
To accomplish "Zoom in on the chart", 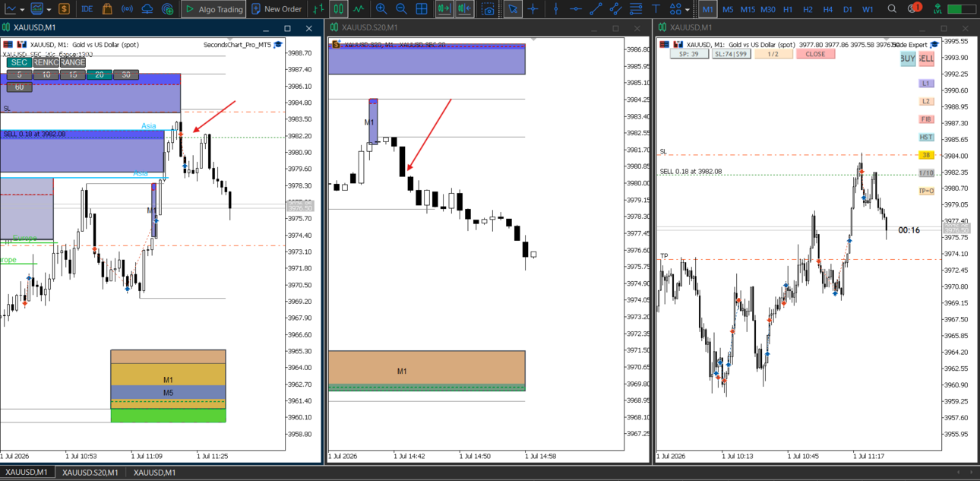I will [x=381, y=9].
